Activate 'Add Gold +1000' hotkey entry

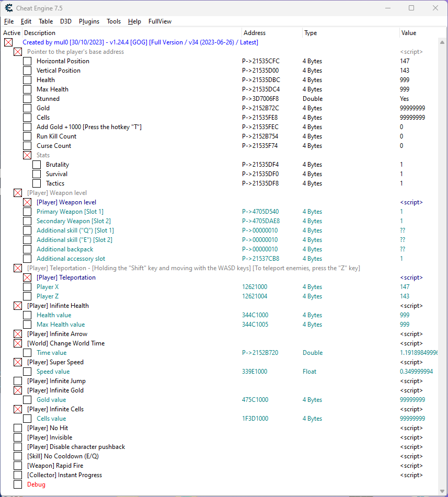(x=27, y=127)
